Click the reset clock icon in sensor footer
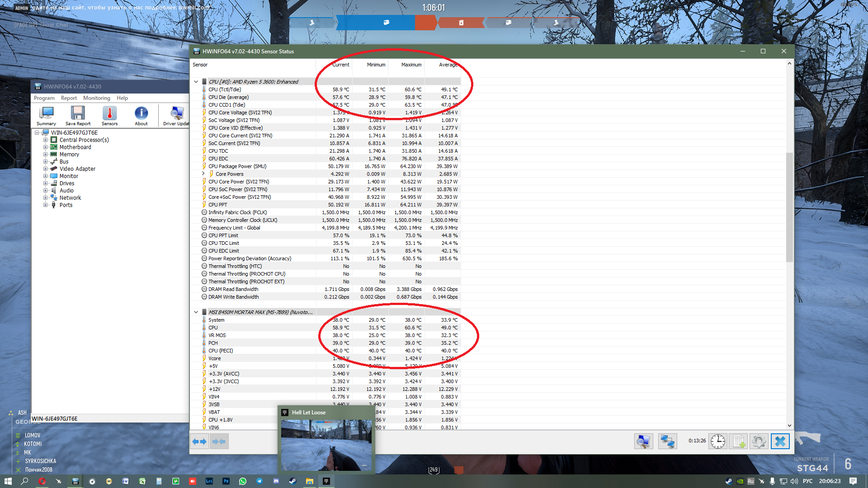This screenshot has height=488, width=868. click(717, 441)
